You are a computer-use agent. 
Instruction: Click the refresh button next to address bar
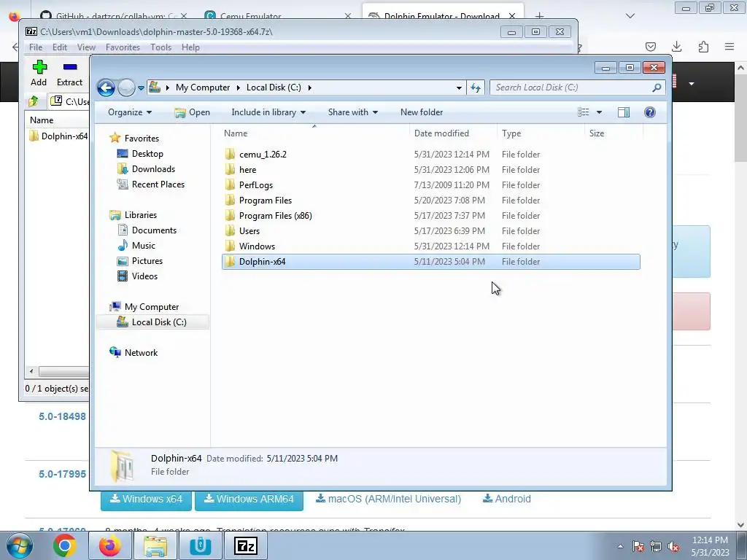pos(476,87)
